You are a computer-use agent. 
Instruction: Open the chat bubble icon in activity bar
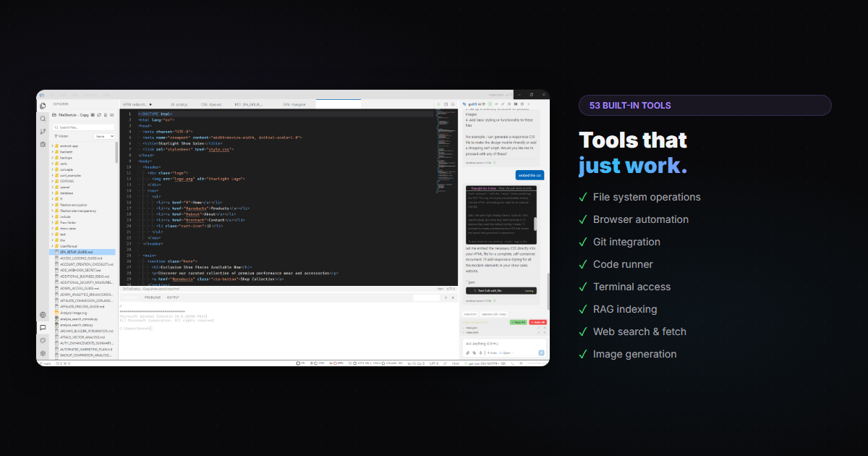click(x=43, y=327)
